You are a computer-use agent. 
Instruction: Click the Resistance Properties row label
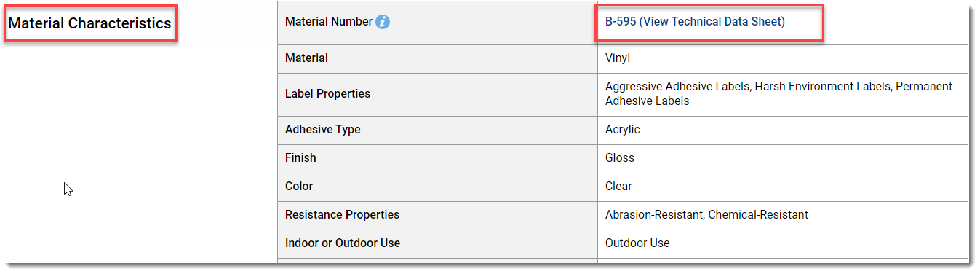pos(342,215)
